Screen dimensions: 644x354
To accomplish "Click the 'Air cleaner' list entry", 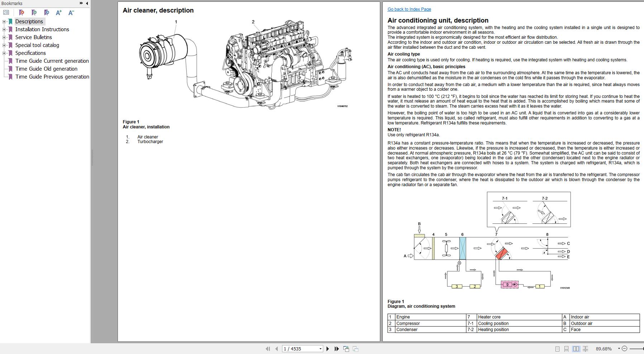I will pyautogui.click(x=148, y=137).
